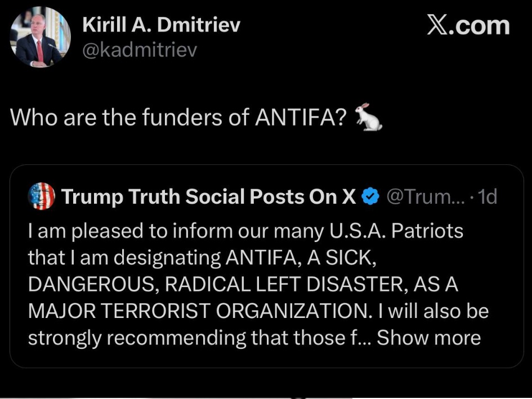Open the @kadmitriev handle
The image size is (532, 399).
click(x=140, y=51)
